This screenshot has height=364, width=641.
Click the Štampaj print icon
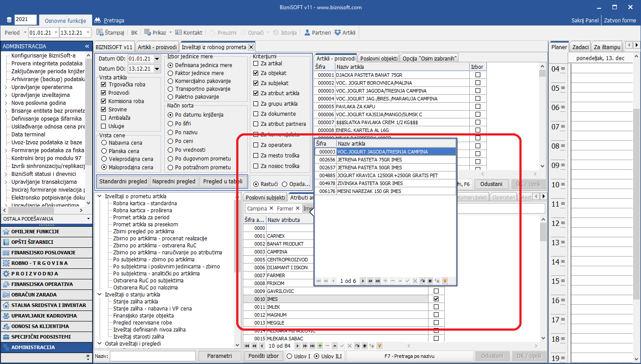pos(100,32)
